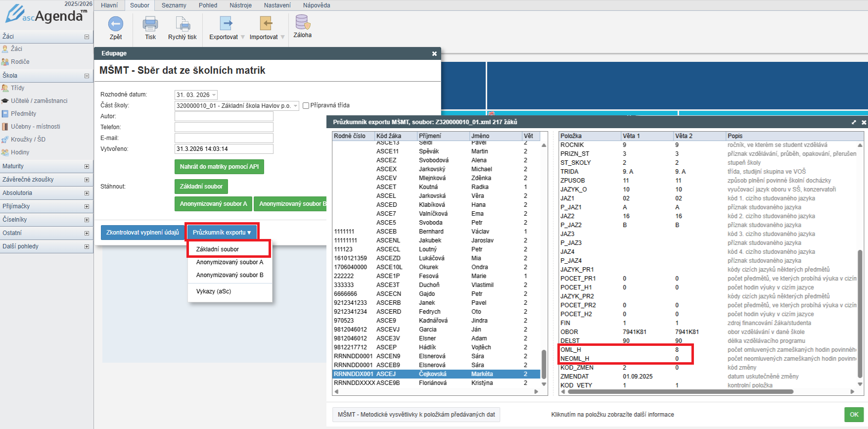This screenshot has width=868, height=429.
Task: Open Učitelé / zaměstnanci in sidebar
Action: point(39,101)
